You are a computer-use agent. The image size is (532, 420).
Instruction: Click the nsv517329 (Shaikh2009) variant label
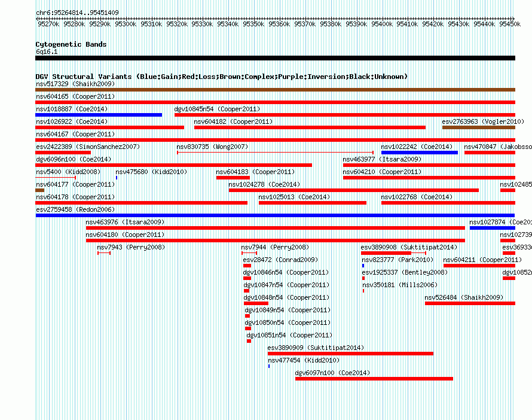75,84
